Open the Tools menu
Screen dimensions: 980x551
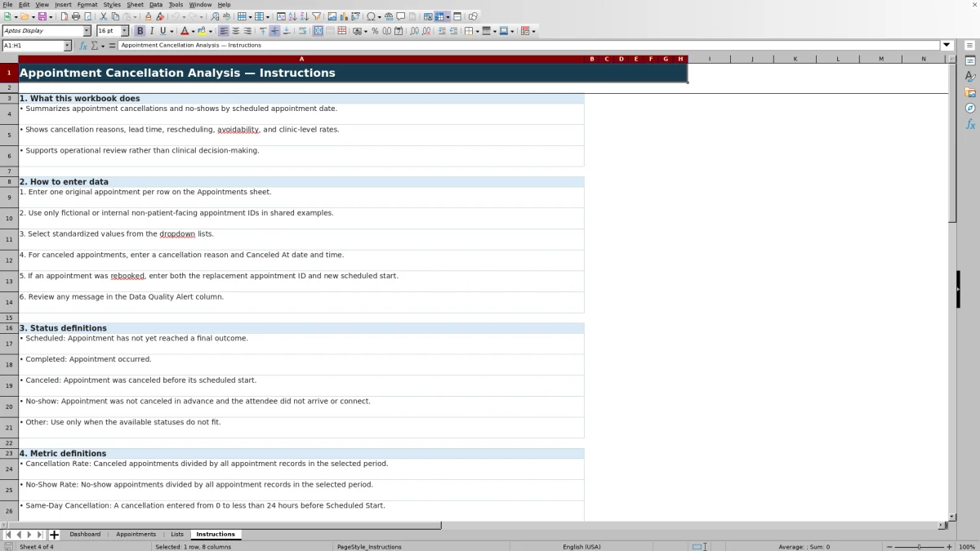(176, 4)
